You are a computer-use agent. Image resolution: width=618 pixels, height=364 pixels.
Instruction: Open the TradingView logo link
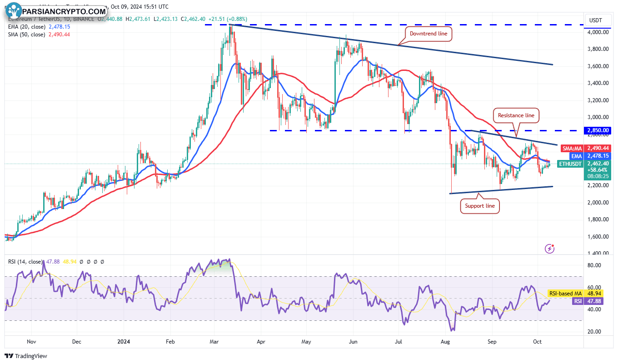click(x=26, y=356)
